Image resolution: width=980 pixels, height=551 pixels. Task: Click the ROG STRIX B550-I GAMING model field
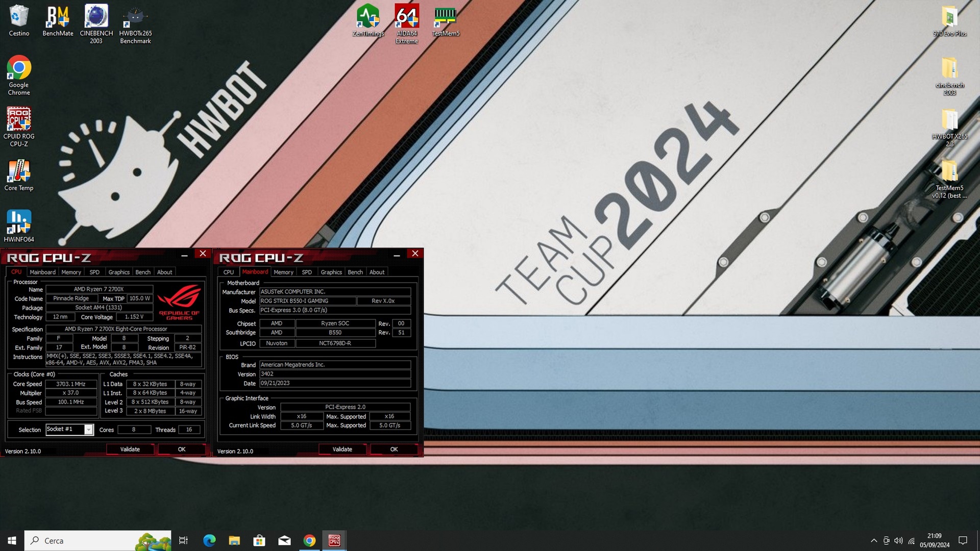point(308,301)
